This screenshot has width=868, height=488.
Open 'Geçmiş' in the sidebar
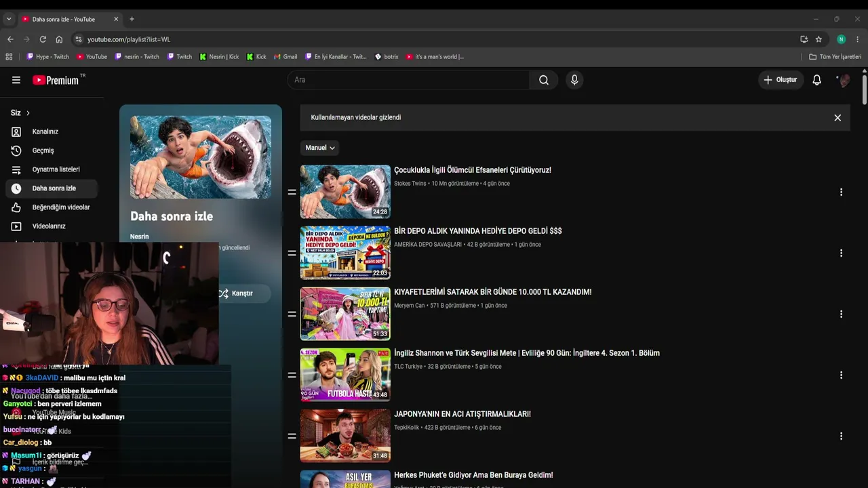(51, 150)
